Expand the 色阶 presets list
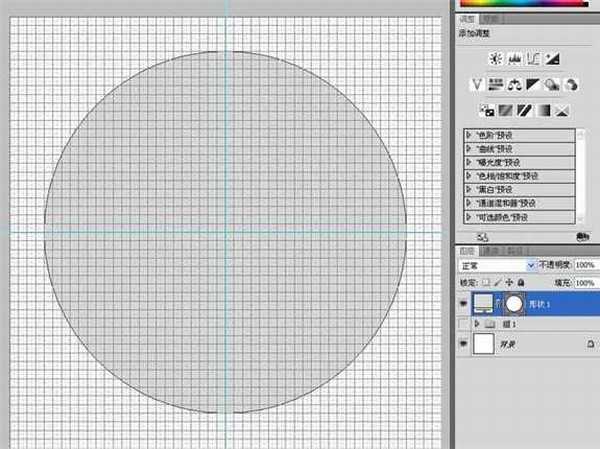The image size is (600, 449). click(x=470, y=134)
